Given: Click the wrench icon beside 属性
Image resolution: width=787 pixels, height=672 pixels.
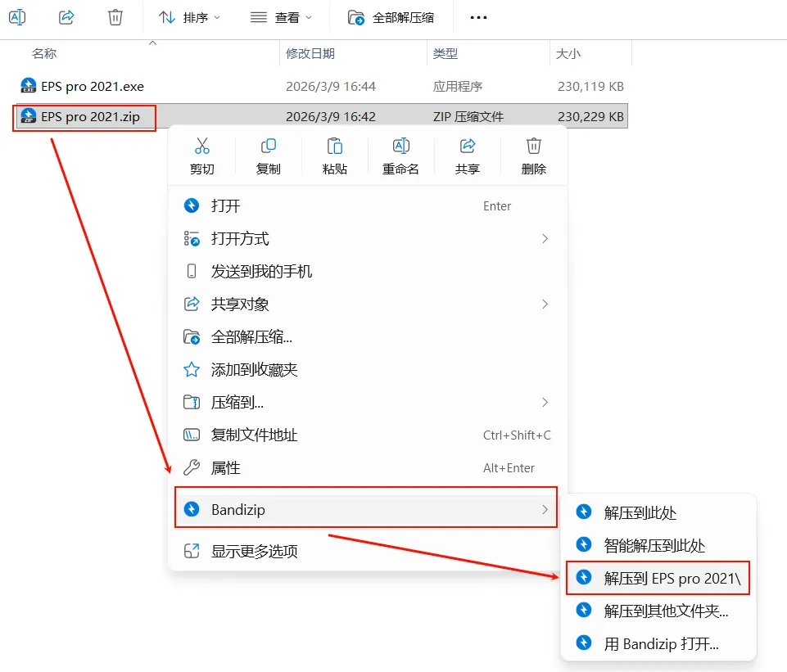Looking at the screenshot, I should point(192,467).
